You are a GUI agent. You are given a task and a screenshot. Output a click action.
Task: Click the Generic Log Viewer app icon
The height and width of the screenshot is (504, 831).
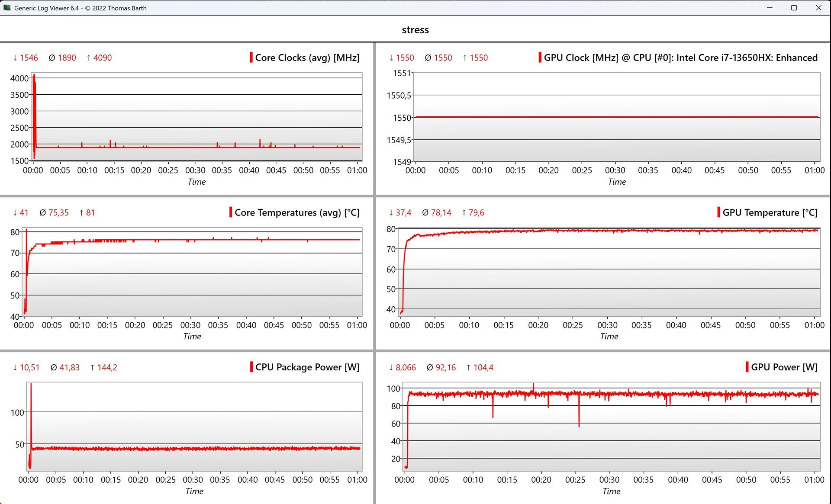coord(6,8)
